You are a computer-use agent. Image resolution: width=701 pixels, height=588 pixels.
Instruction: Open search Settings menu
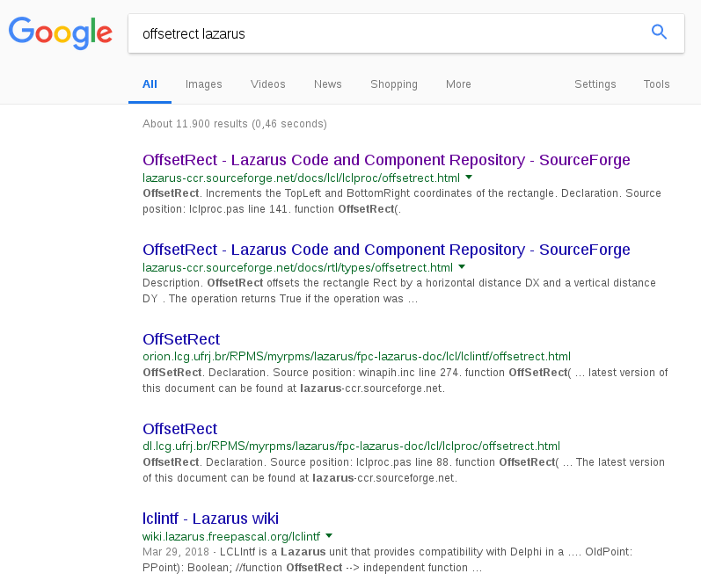click(x=595, y=84)
